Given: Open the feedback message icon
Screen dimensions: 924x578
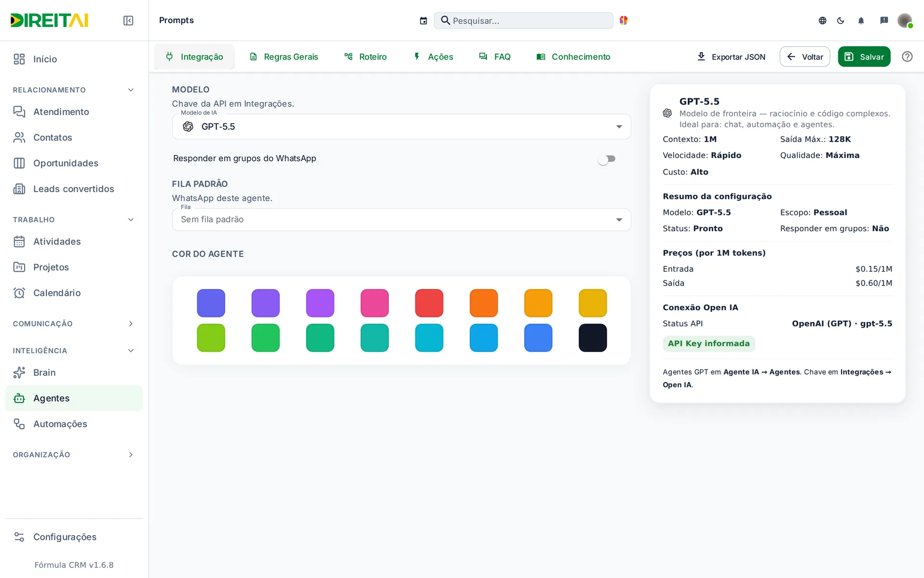Looking at the screenshot, I should (884, 20).
